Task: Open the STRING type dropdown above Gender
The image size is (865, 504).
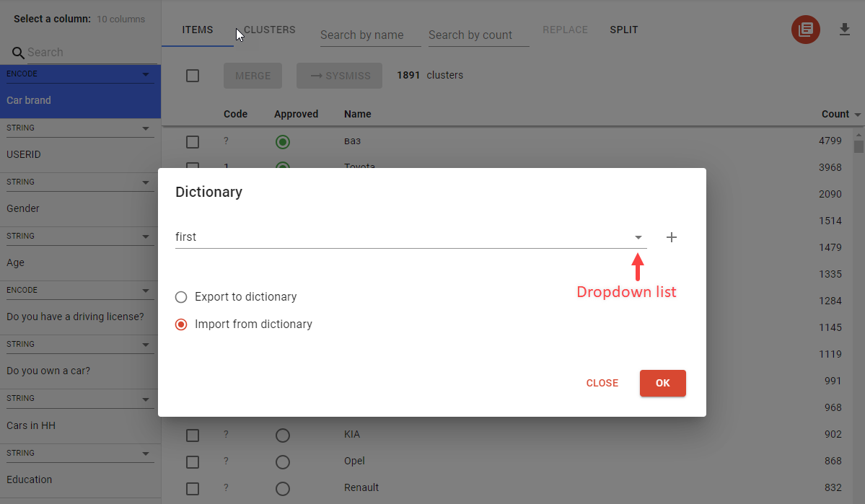Action: click(146, 182)
